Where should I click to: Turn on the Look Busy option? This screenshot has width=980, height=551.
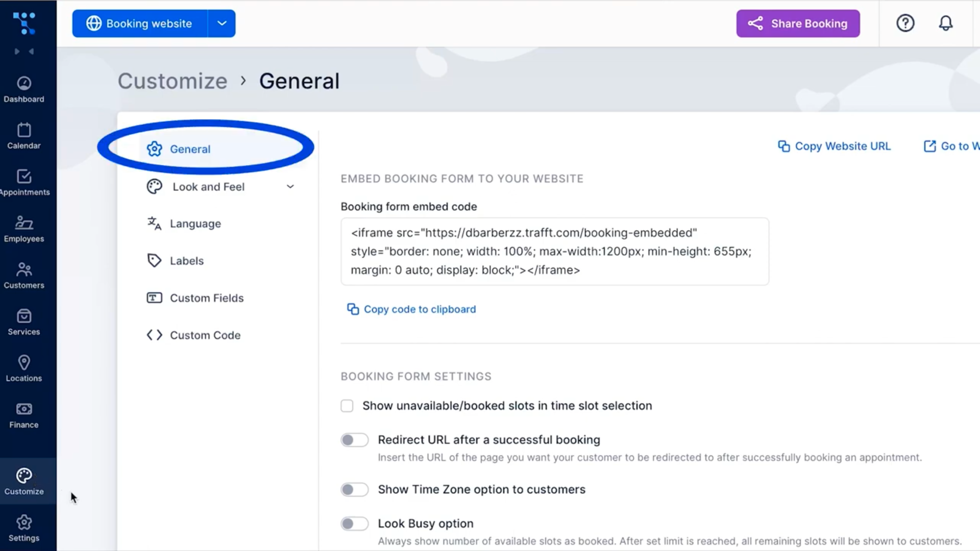pos(354,523)
